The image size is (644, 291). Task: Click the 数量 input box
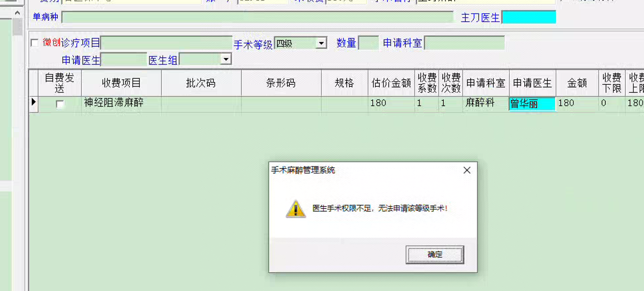(x=369, y=43)
